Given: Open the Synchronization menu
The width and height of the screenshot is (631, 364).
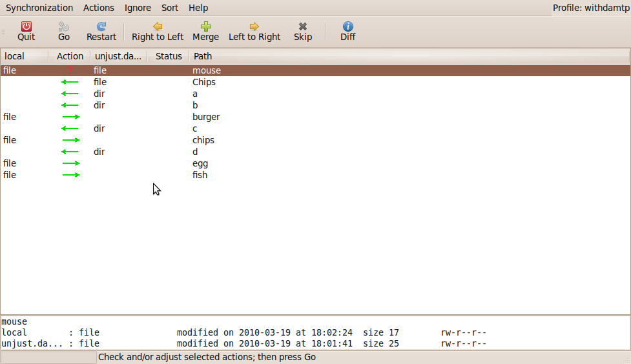Looking at the screenshot, I should coord(39,8).
